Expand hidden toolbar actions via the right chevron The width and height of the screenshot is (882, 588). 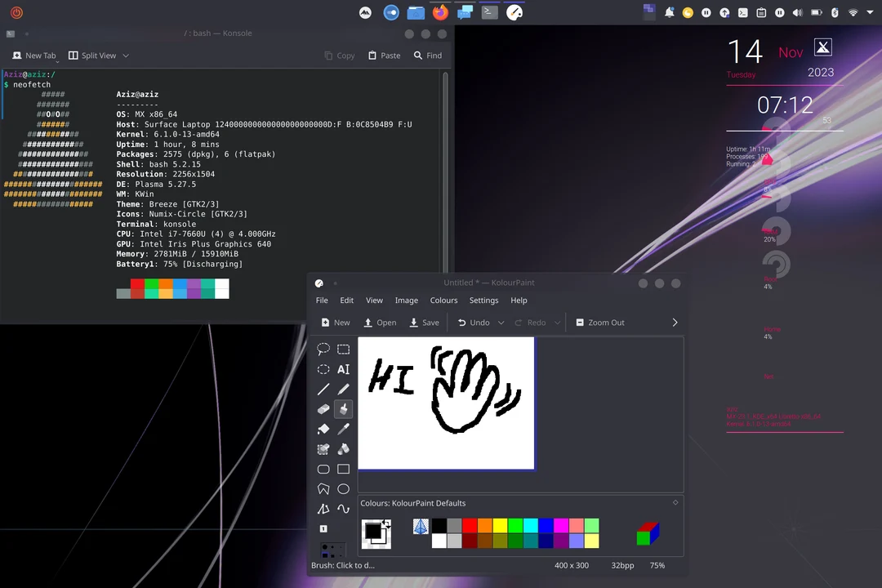coord(675,322)
